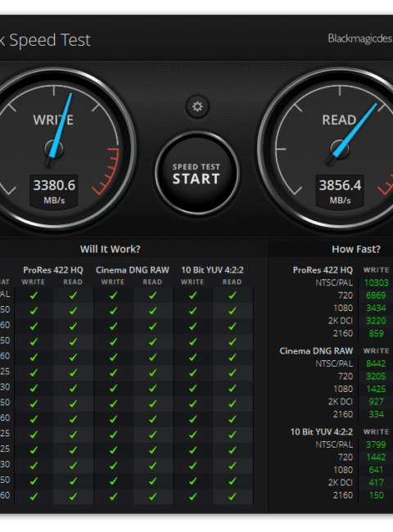Click the Blackmagicdesign logo text
The height and width of the screenshot is (532, 393).
360,38
